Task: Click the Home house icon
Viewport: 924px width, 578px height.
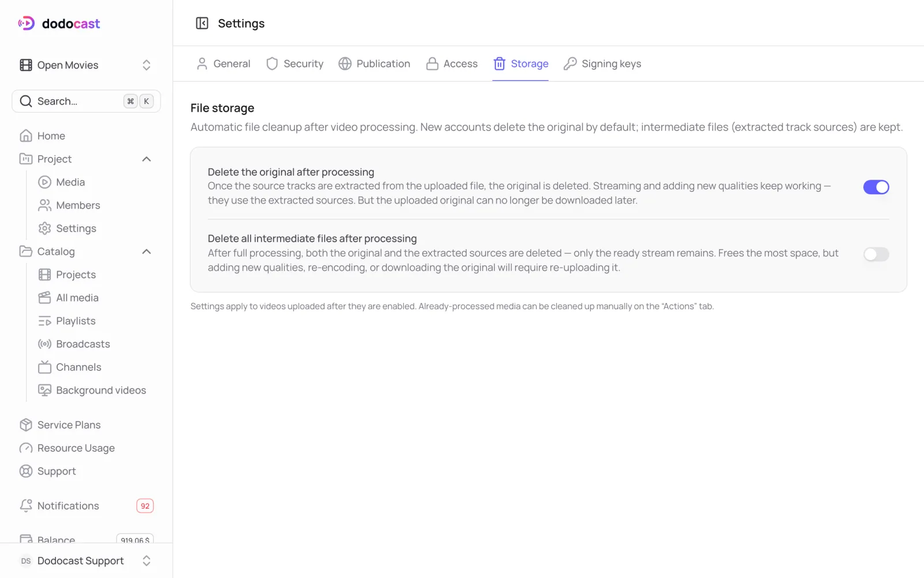Action: [x=26, y=136]
